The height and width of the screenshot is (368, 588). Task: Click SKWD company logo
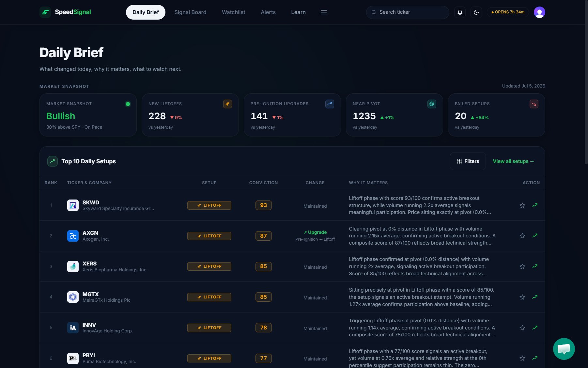coord(73,205)
